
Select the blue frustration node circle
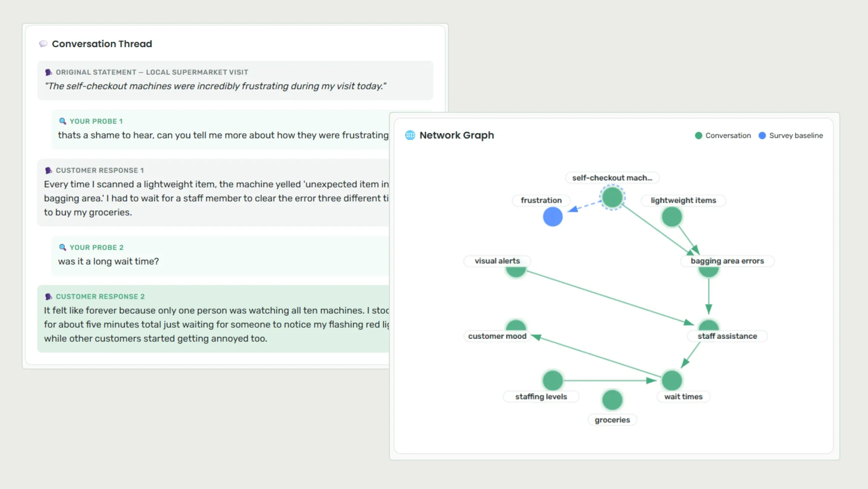coord(552,217)
